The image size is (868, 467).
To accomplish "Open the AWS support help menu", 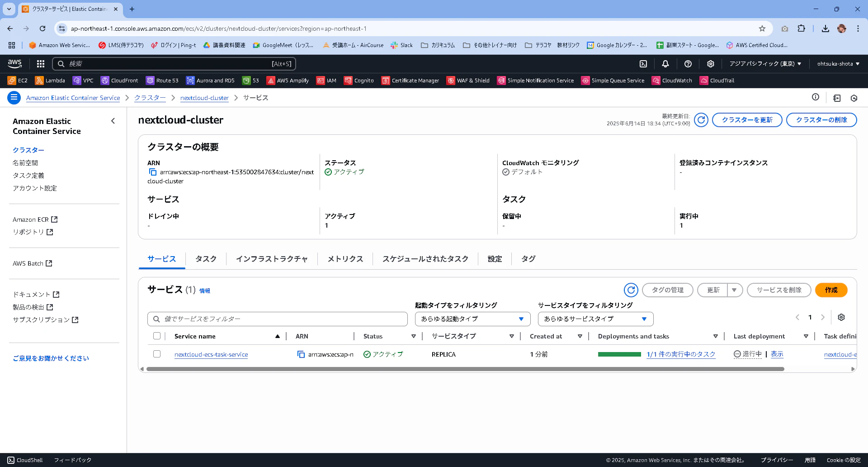I will (688, 64).
